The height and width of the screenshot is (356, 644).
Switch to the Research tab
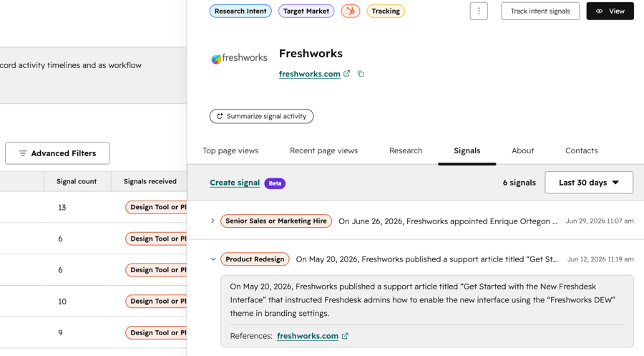click(406, 150)
